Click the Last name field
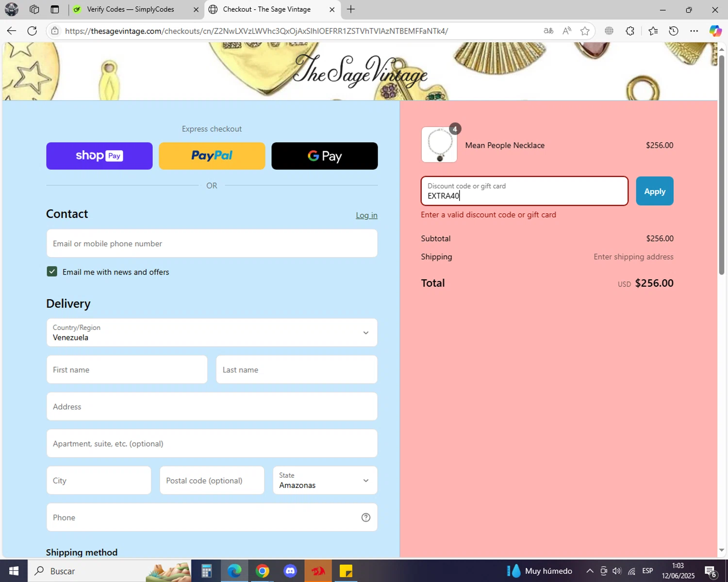The image size is (728, 582). (297, 370)
